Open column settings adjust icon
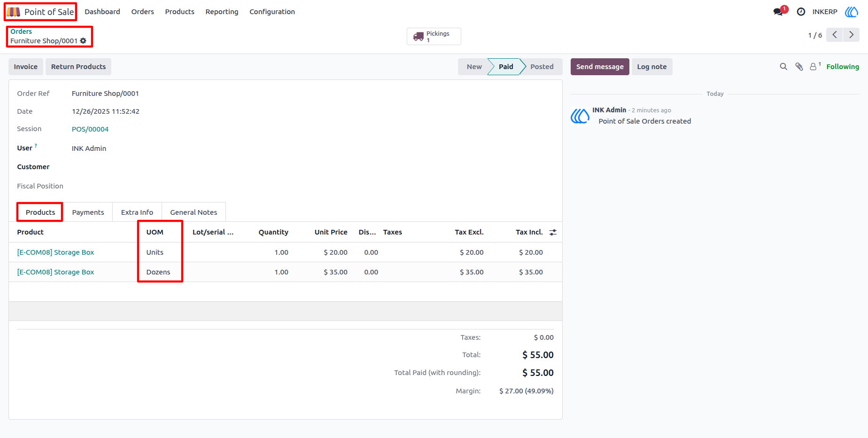The image size is (868, 438). click(553, 232)
